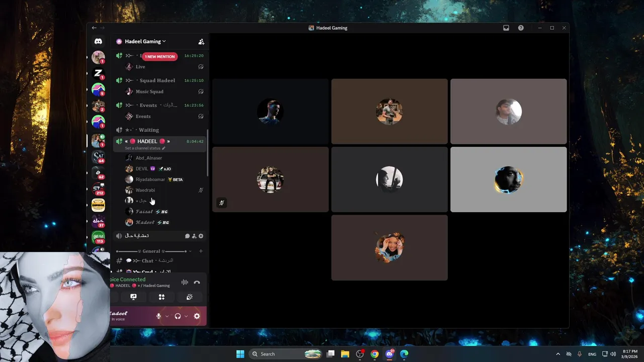Open Discord direct messages home icon

coord(98,41)
